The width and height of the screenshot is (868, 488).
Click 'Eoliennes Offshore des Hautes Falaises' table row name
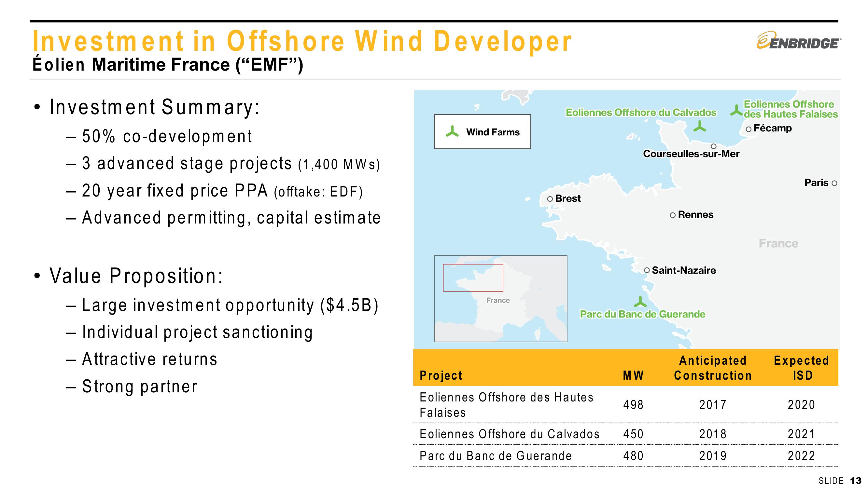[x=507, y=405]
